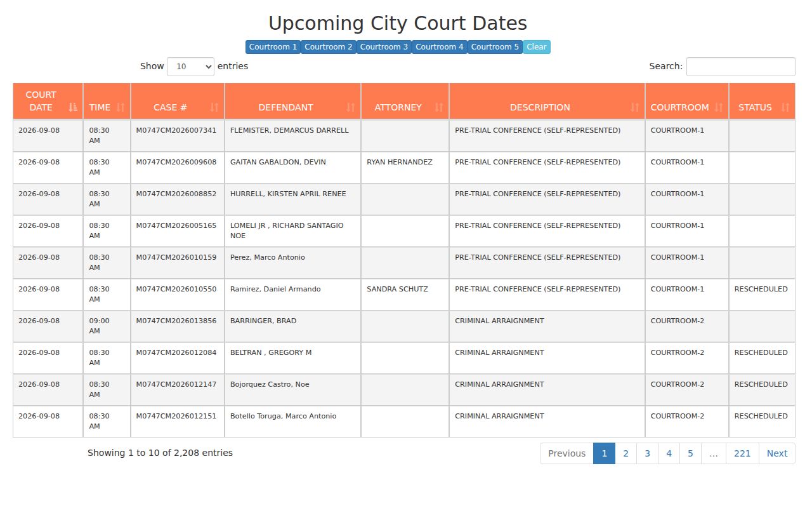The width and height of the screenshot is (812, 508).
Task: Filter by Courtroom 1 button
Action: [273, 47]
